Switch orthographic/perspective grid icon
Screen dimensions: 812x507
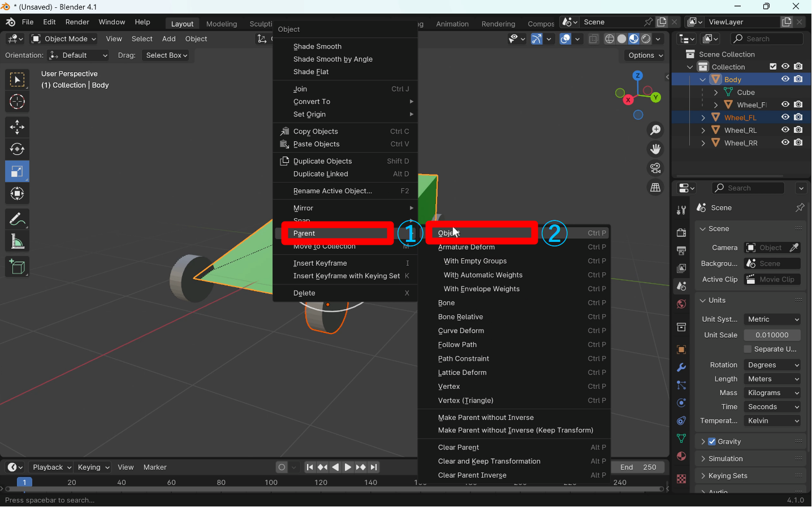coord(655,188)
